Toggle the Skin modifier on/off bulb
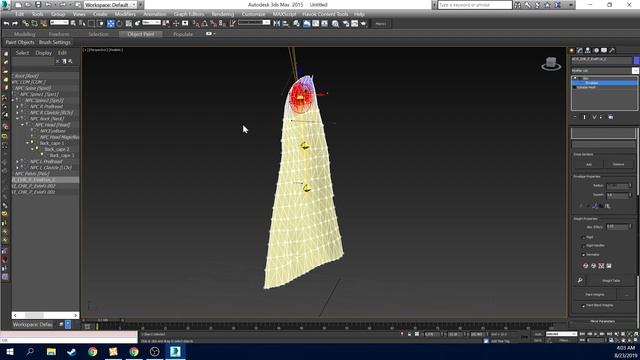640x360 pixels. pos(576,78)
